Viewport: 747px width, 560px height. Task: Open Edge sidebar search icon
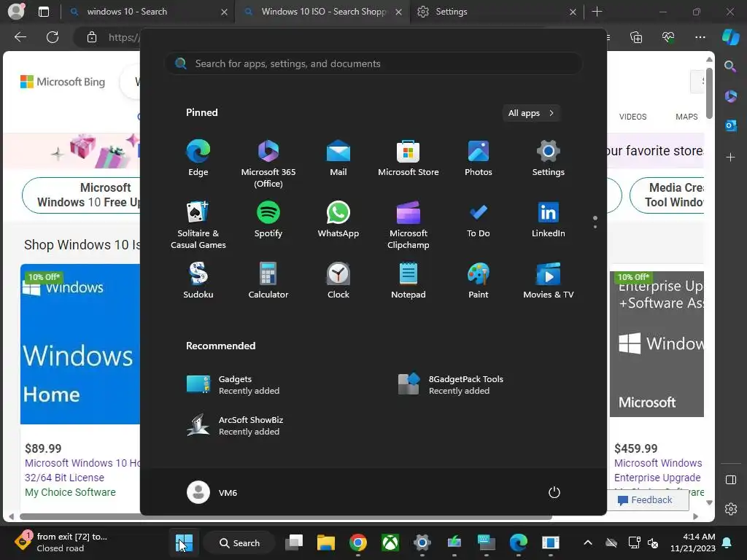730,66
